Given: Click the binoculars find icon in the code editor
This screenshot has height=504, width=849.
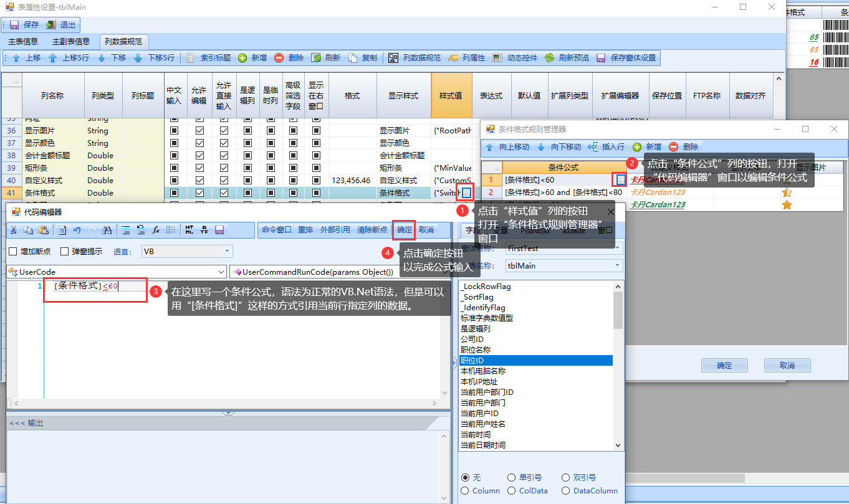Looking at the screenshot, I should tap(107, 230).
